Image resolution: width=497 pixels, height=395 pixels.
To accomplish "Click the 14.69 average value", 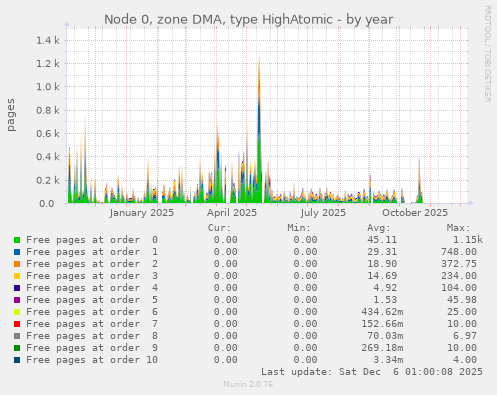I will click(x=382, y=276).
